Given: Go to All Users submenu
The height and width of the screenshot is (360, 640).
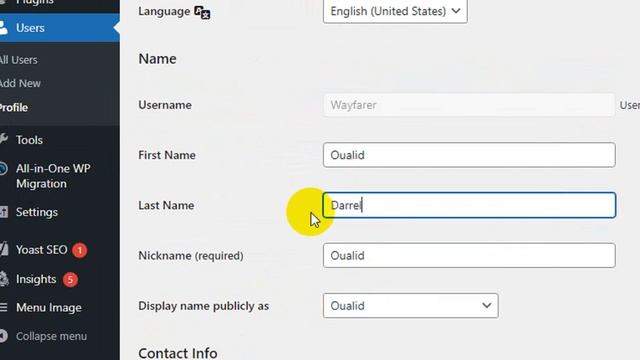Looking at the screenshot, I should 19,60.
